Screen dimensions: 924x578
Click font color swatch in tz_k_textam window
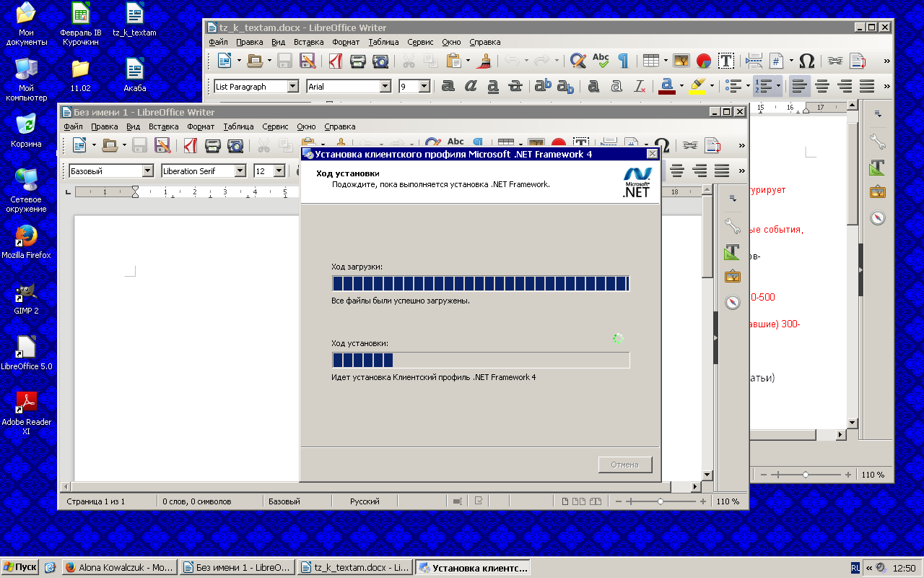[x=667, y=86]
